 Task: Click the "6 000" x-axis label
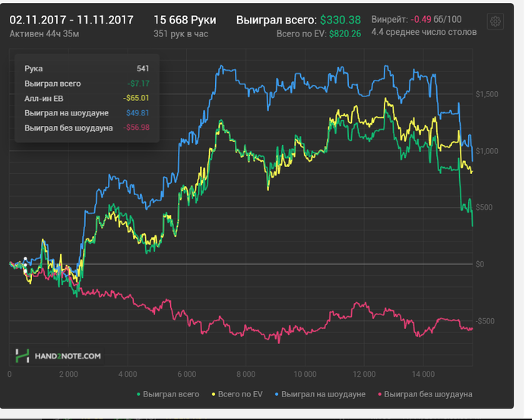pyautogui.click(x=187, y=374)
